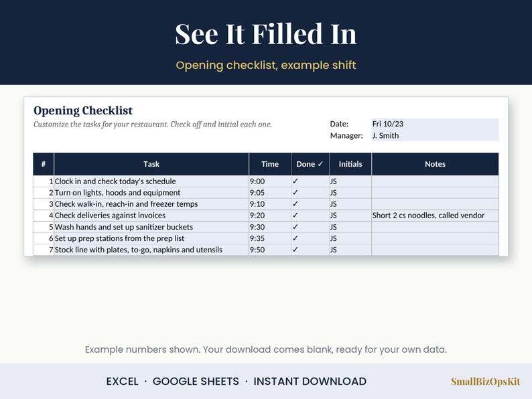Click JS initials in the 9:00 row
The image size is (532, 399).
[x=350, y=181]
